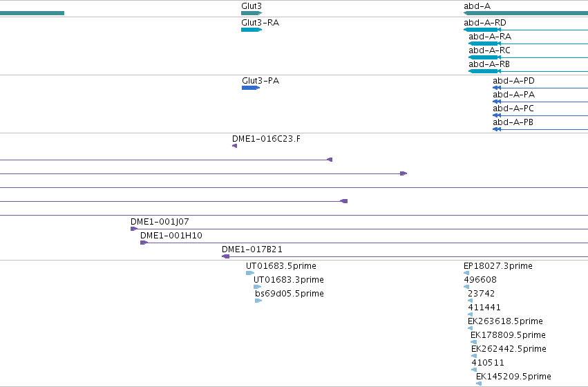Select the abd-A-RB transcript label
The height and width of the screenshot is (387, 588).
pos(489,64)
